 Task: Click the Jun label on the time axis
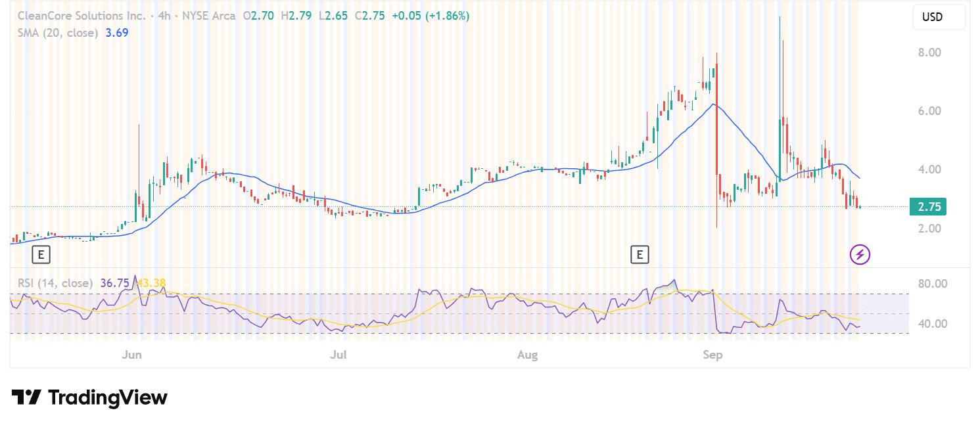(132, 355)
